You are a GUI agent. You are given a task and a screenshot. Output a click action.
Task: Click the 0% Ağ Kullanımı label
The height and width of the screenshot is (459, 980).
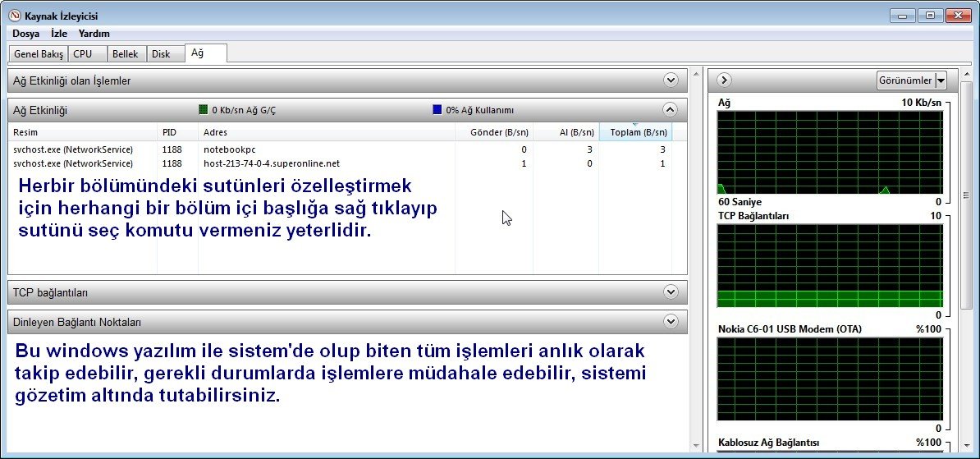[480, 111]
